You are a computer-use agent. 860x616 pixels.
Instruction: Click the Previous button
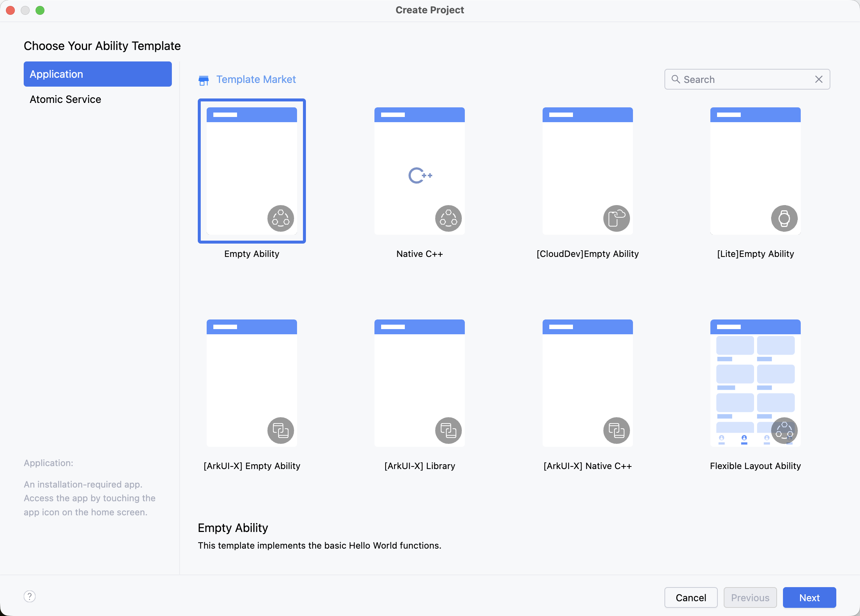(750, 598)
